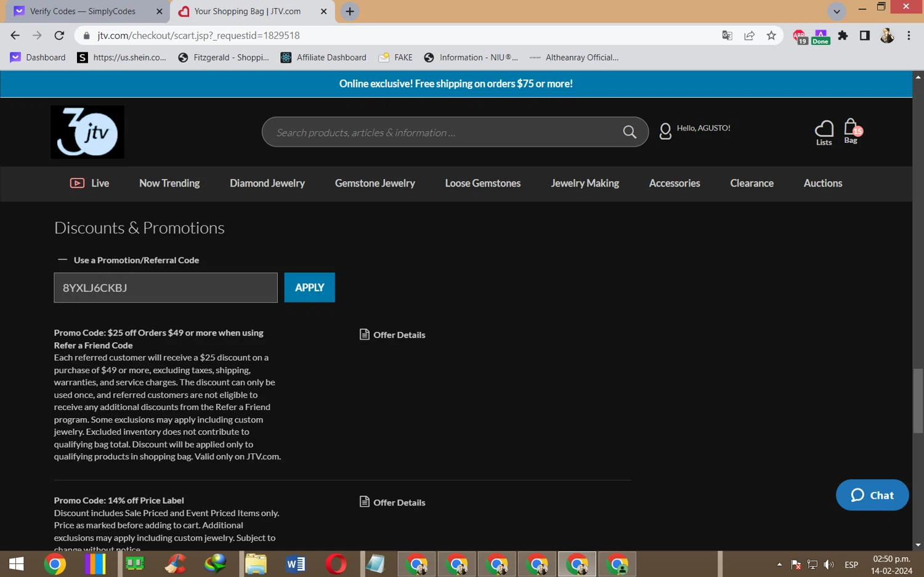The image size is (924, 577).
Task: Open the Dashboard bookmark
Action: (x=38, y=57)
